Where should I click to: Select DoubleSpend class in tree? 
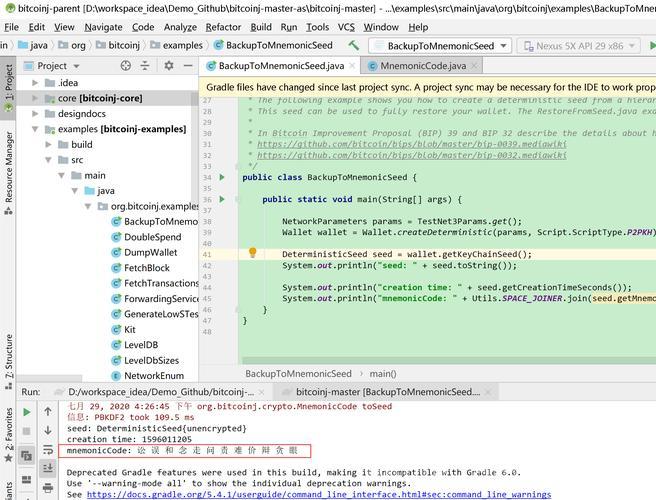click(x=146, y=237)
